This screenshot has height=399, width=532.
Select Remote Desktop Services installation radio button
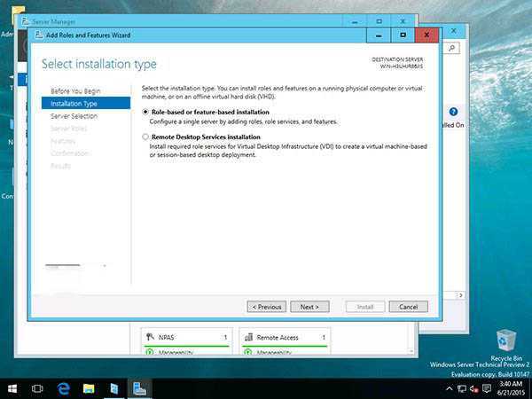(x=145, y=137)
